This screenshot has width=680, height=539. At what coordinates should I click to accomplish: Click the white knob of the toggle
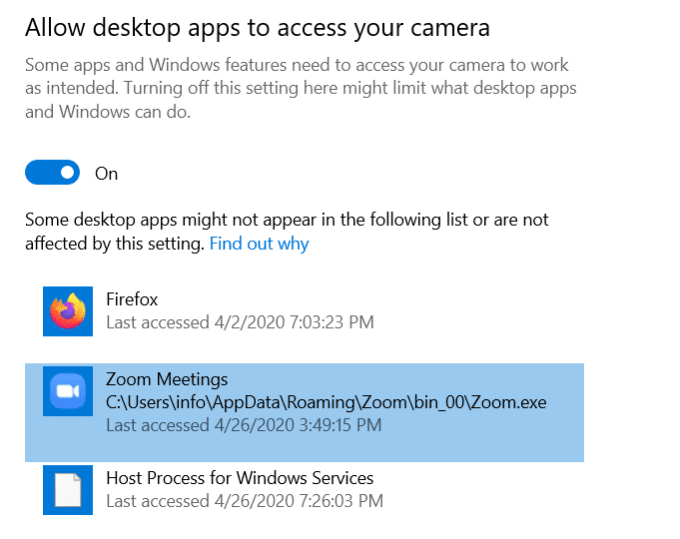(68, 173)
